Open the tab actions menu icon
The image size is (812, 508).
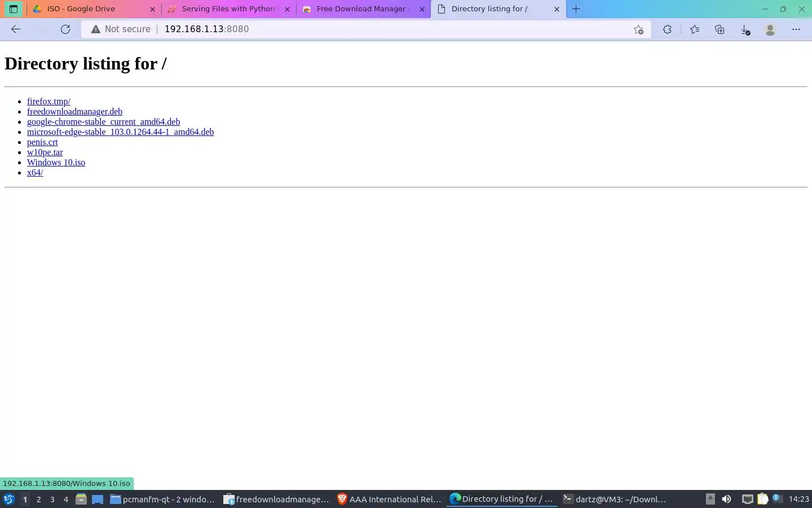[14, 9]
